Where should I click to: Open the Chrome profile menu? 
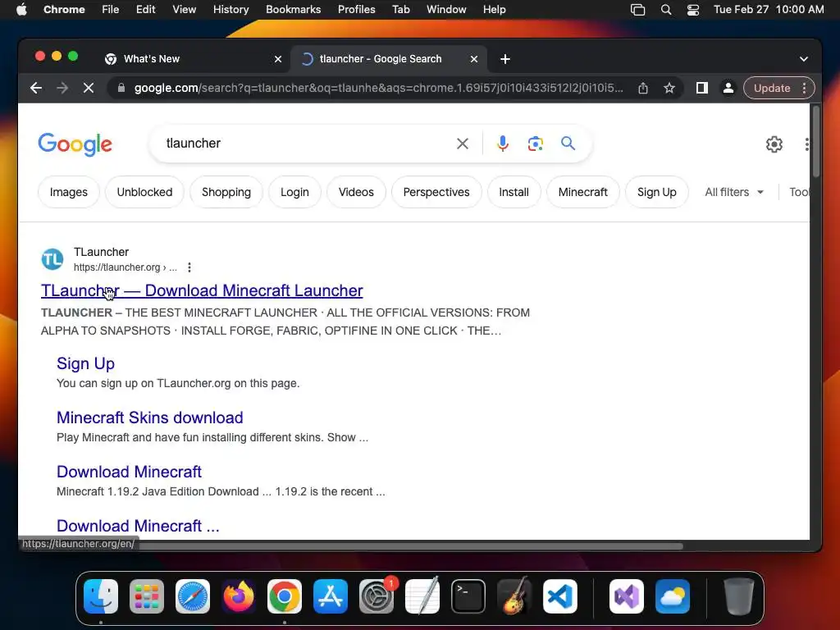point(728,88)
